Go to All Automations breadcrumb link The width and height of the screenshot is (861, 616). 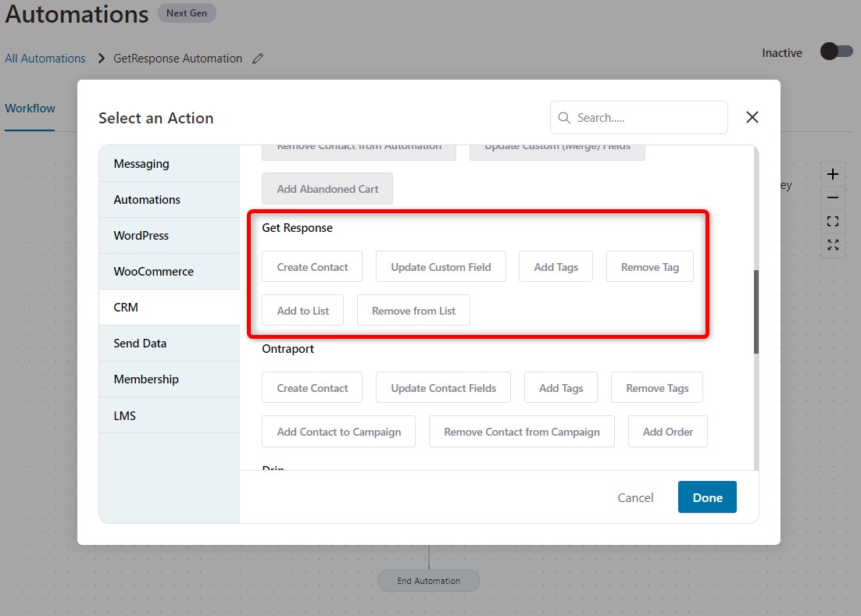[x=45, y=58]
